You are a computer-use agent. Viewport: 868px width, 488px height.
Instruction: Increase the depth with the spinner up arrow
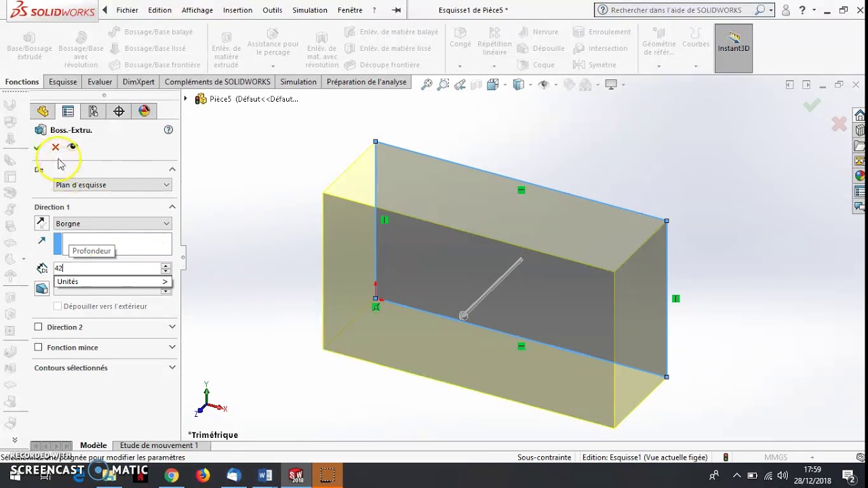coord(165,266)
